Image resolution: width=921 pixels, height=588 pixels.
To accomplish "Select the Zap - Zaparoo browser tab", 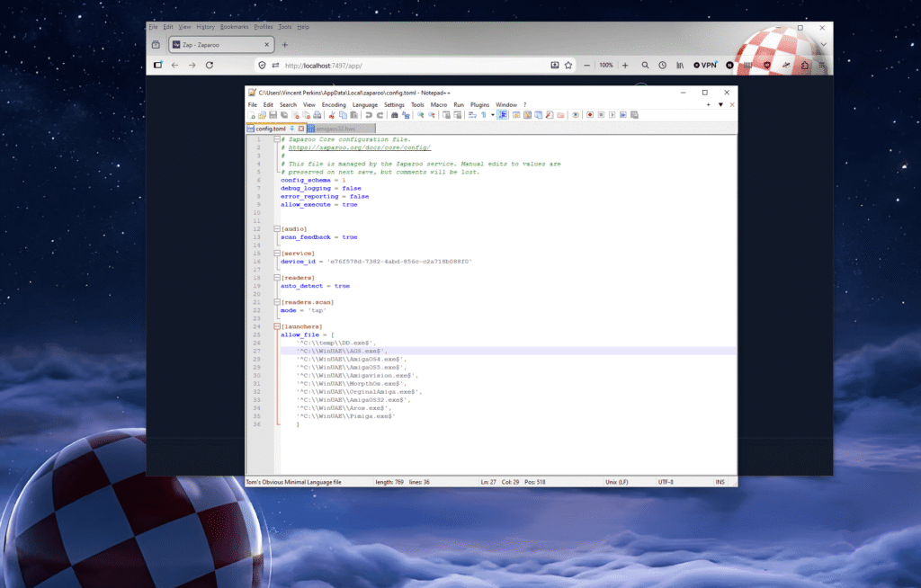I will point(221,45).
